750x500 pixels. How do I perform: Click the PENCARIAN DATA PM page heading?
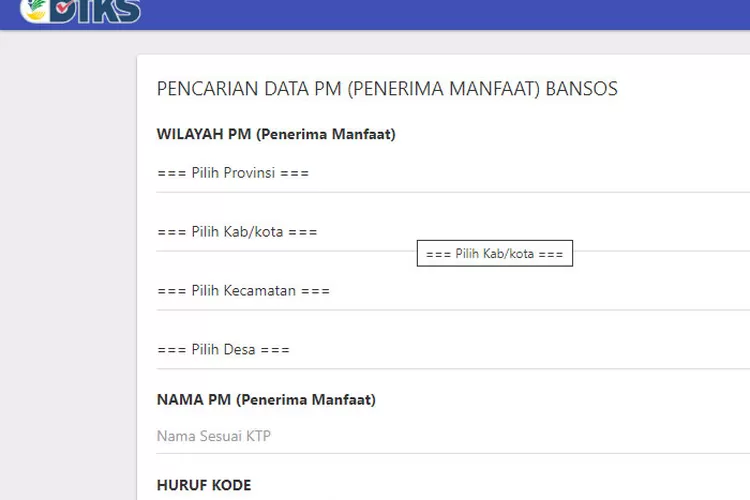pos(387,89)
